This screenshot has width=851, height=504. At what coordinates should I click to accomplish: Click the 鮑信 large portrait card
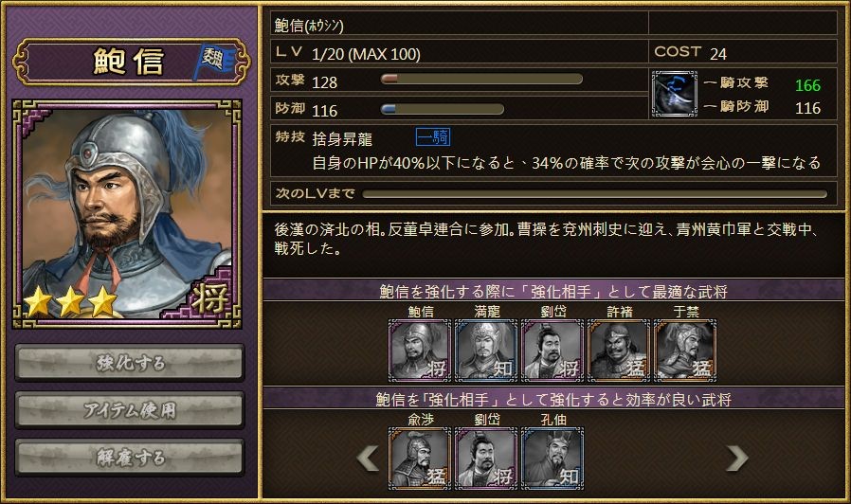point(127,214)
